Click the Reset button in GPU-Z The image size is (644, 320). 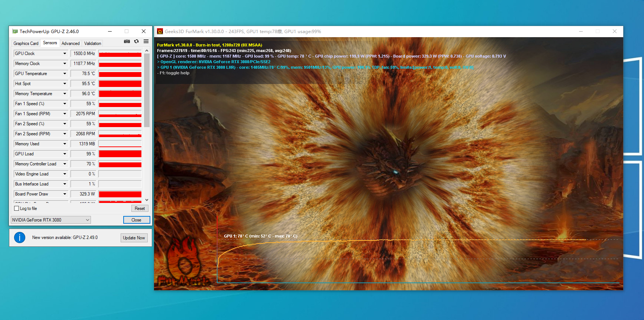click(x=140, y=209)
